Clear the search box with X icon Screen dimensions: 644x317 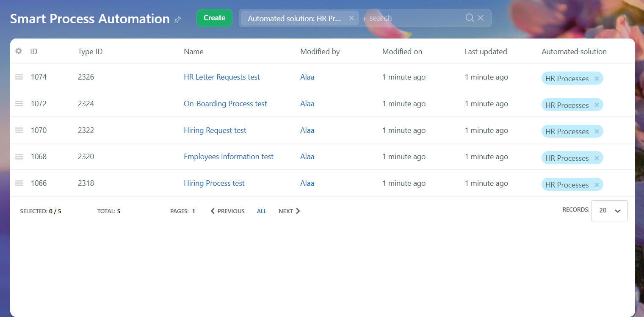481,18
